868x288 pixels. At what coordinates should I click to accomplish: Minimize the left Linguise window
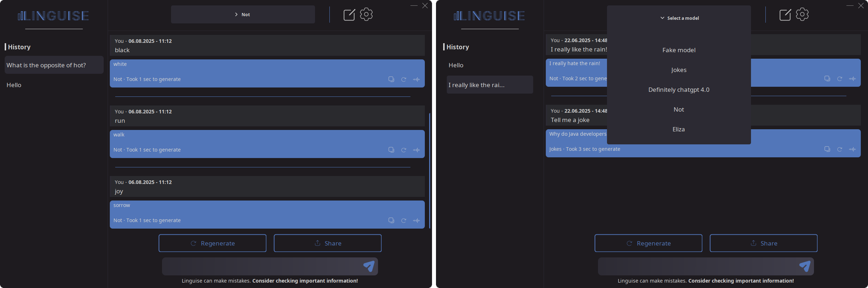coord(414,5)
